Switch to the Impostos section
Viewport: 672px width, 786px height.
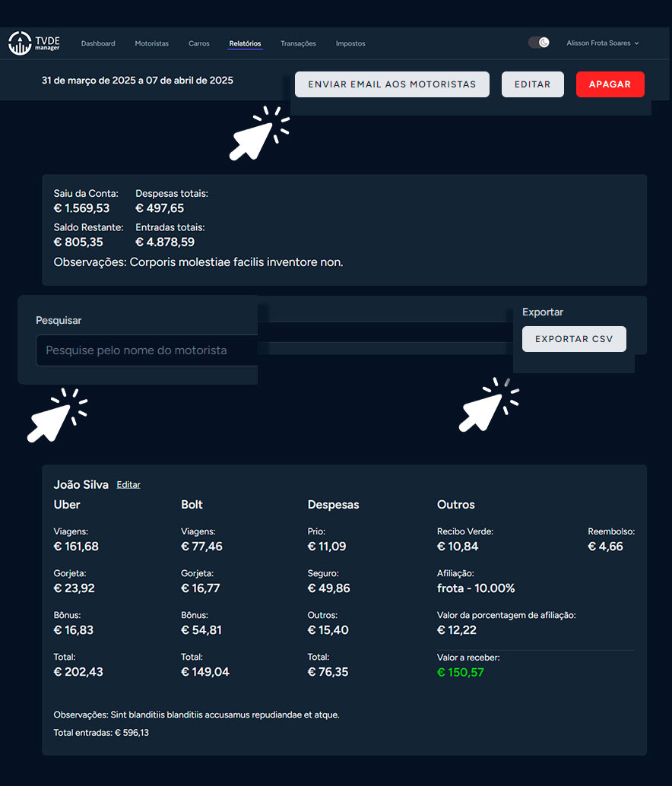[350, 43]
